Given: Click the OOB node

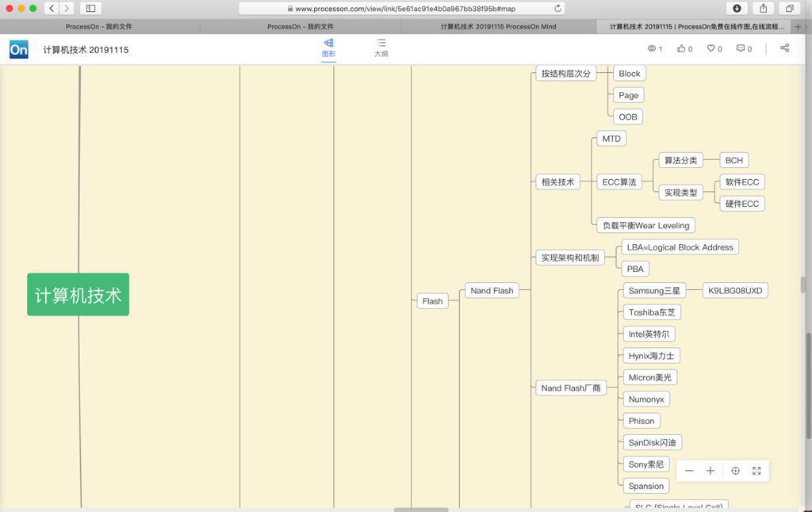Looking at the screenshot, I should [x=628, y=117].
